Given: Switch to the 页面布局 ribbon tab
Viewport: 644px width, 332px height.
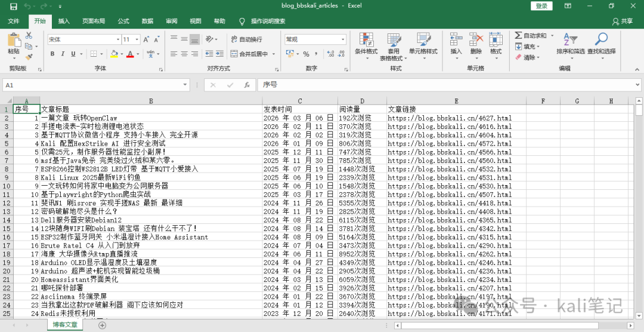Looking at the screenshot, I should 94,21.
